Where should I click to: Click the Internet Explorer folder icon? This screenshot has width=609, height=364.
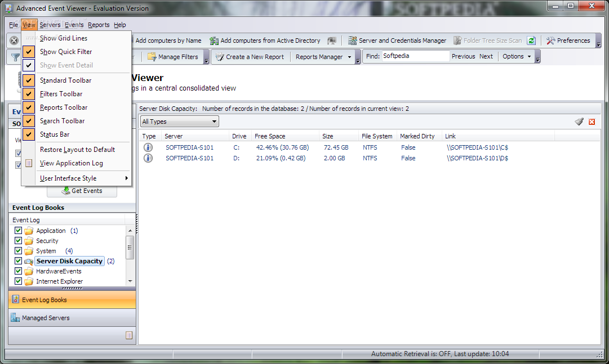coord(29,281)
